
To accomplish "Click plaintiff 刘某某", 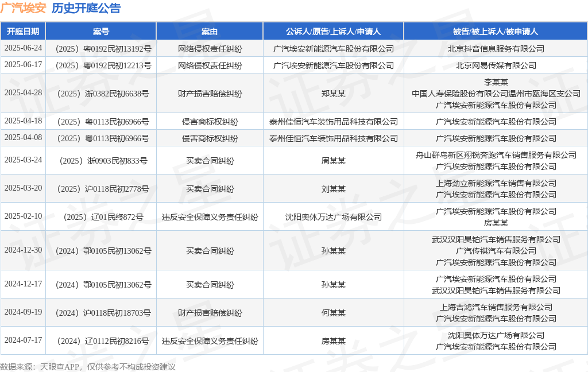I will point(334,189).
